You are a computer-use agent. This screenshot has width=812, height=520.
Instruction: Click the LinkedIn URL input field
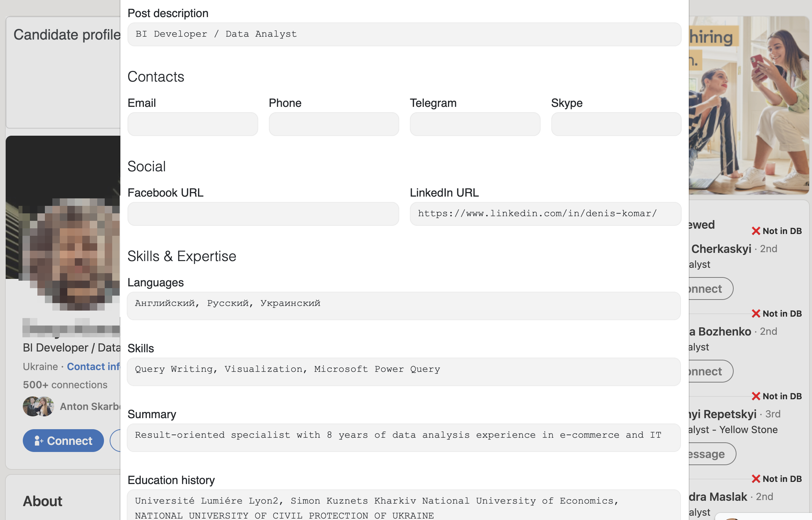point(546,214)
